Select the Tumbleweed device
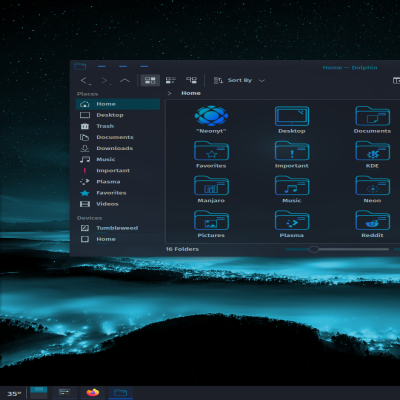The image size is (400, 400). (x=118, y=228)
